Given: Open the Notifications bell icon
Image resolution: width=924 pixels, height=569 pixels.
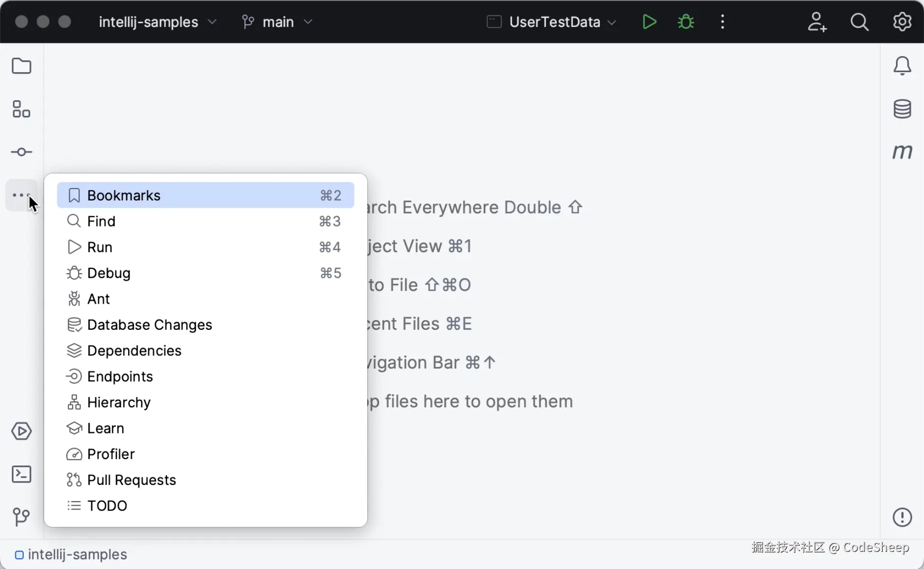Looking at the screenshot, I should coord(902,66).
